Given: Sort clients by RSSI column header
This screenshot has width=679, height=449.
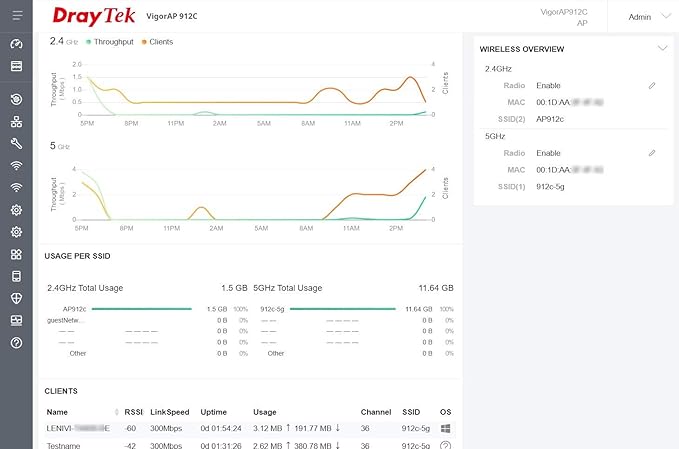Looking at the screenshot, I should (133, 411).
